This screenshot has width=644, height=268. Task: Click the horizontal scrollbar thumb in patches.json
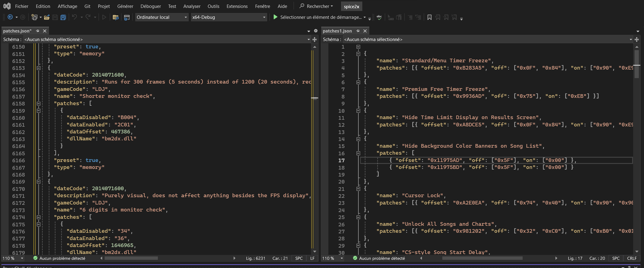click(131, 258)
